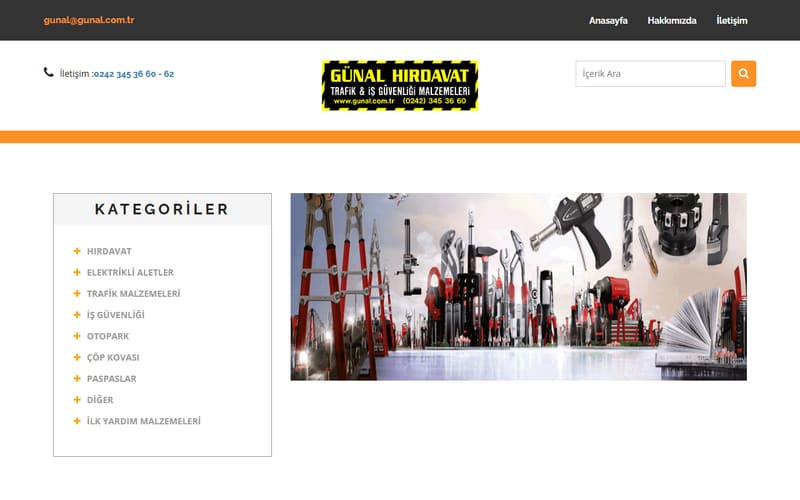Click the orange search magnifier button
This screenshot has width=800, height=500.
pyautogui.click(x=743, y=74)
